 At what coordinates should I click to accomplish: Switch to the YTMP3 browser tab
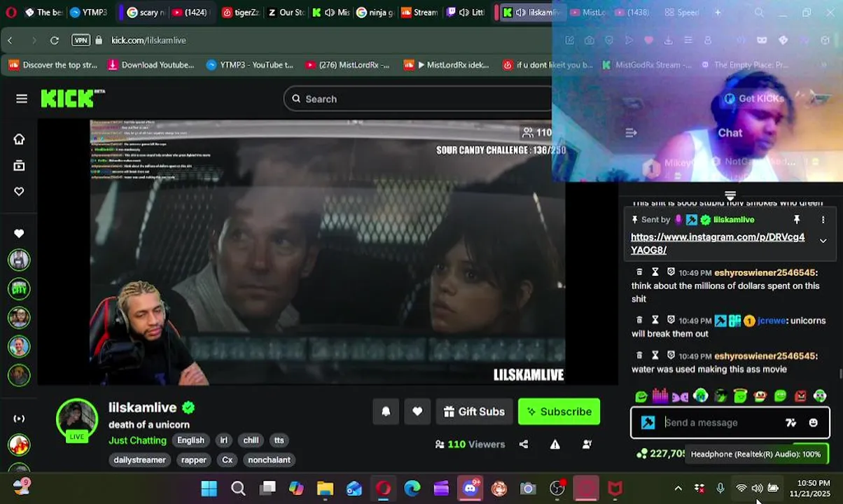tap(89, 13)
